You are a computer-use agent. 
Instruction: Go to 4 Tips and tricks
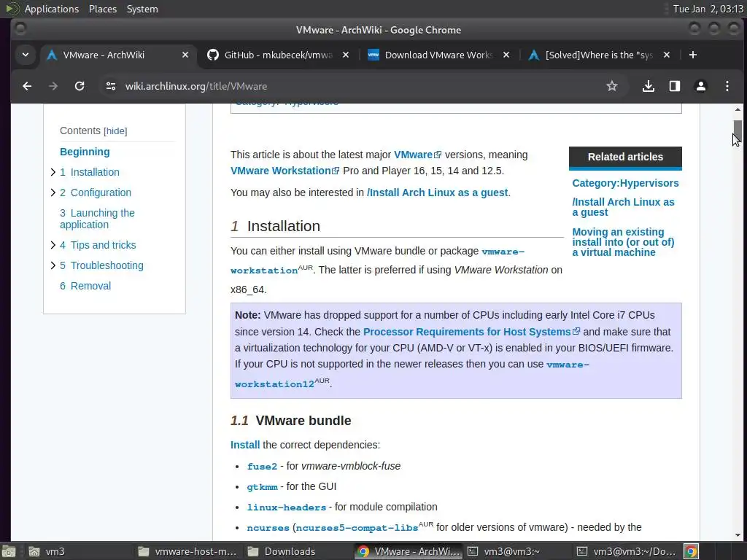(98, 245)
